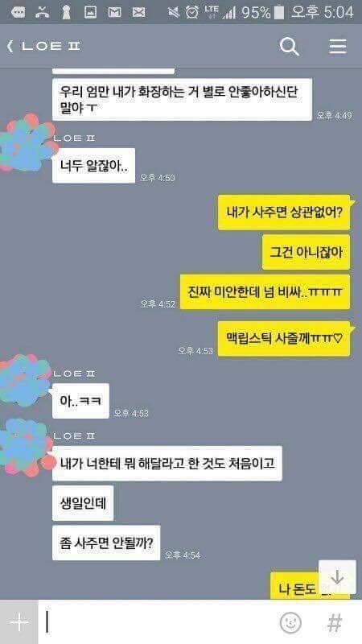Screen dimensions: 362x644
Task: Tap the mail notification icon in status bar
Action: tap(138, 12)
